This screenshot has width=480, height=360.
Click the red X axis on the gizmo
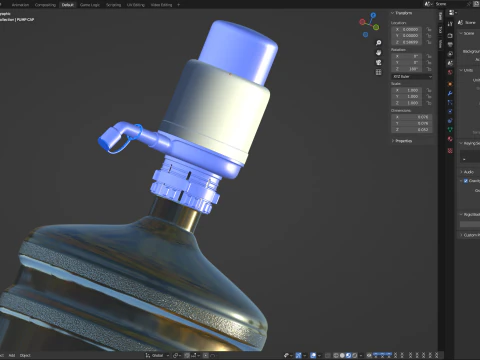pos(362,22)
